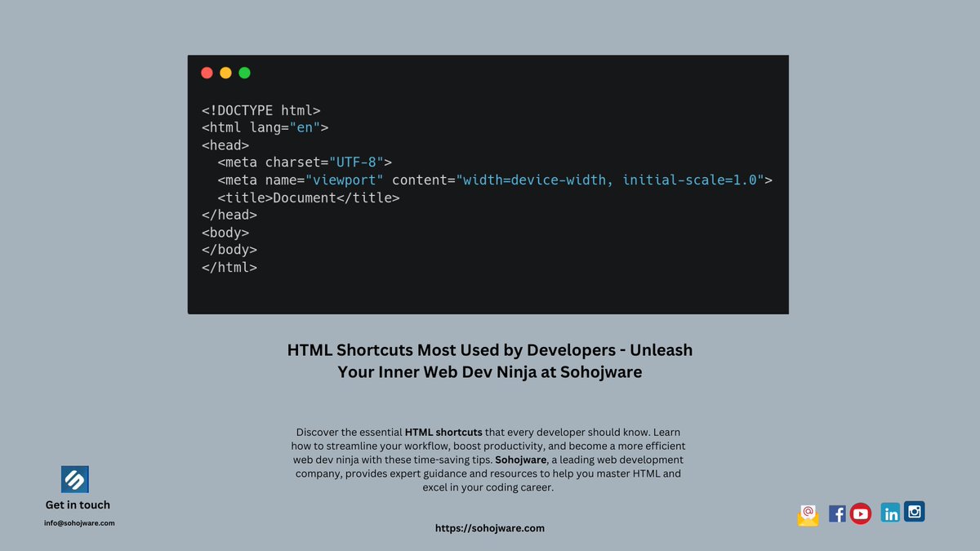This screenshot has height=551, width=980.
Task: Click the closing '</html>' tag line
Action: coord(229,267)
